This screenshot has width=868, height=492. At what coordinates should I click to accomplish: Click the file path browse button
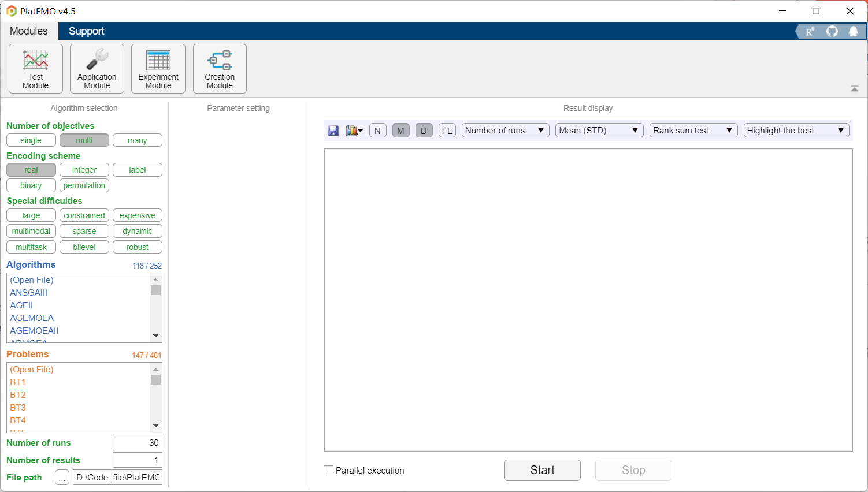(x=62, y=478)
